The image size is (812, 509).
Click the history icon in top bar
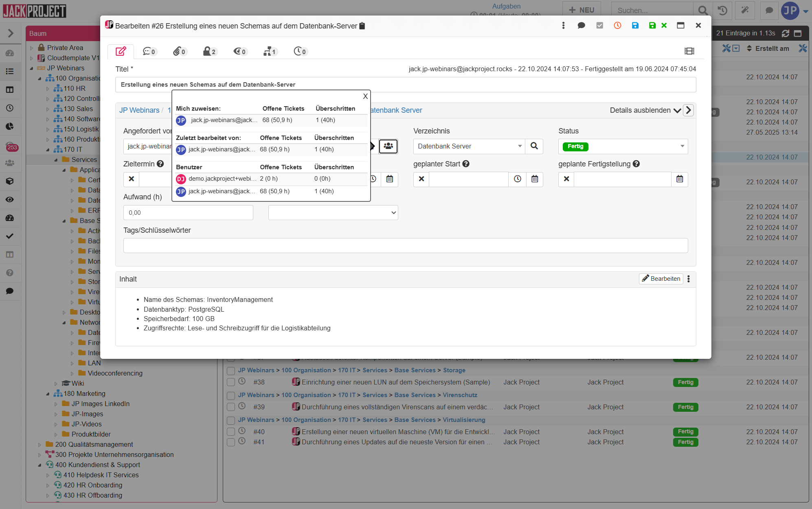pyautogui.click(x=723, y=10)
